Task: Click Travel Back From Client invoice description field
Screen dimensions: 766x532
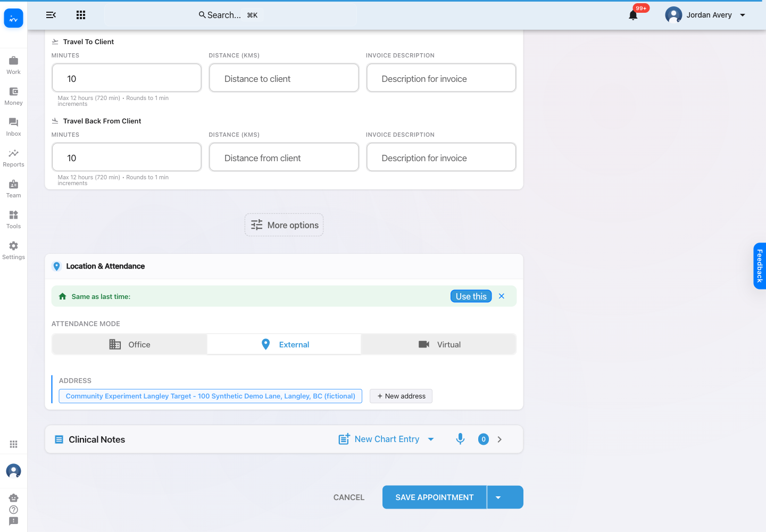Action: [441, 157]
